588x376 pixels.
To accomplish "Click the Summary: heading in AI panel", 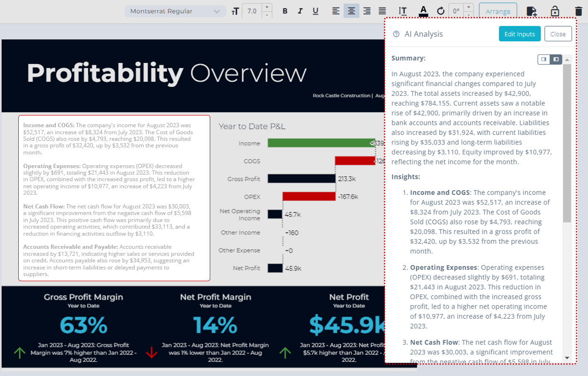I will point(409,58).
